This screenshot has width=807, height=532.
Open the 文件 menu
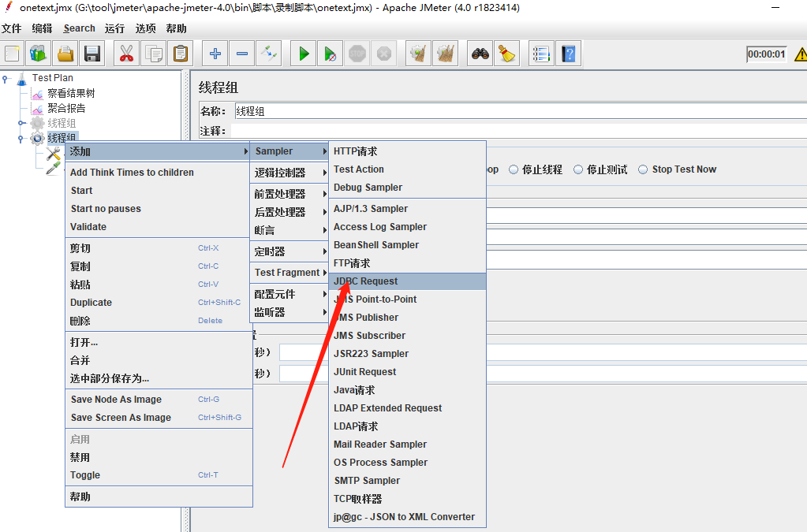11,28
